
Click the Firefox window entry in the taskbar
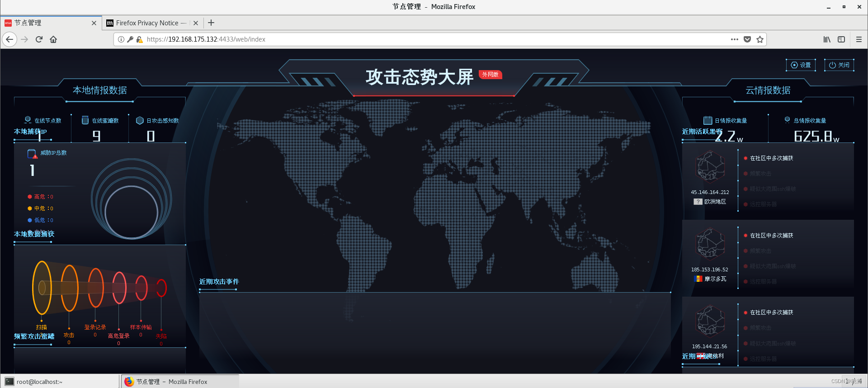coord(180,382)
